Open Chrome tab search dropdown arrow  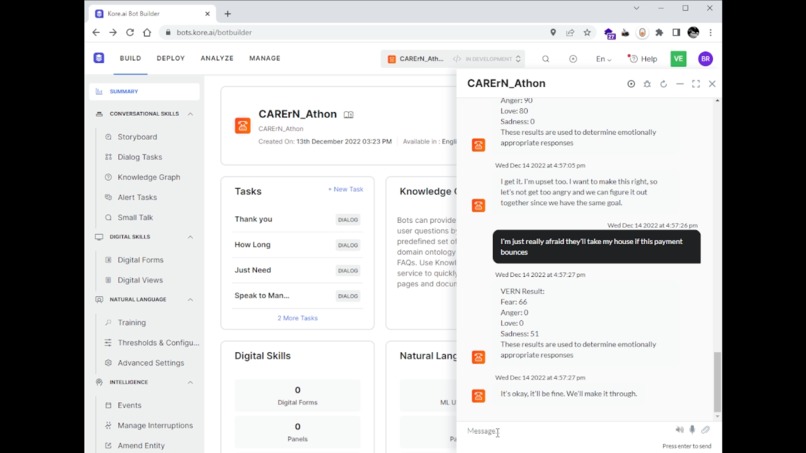(636, 8)
